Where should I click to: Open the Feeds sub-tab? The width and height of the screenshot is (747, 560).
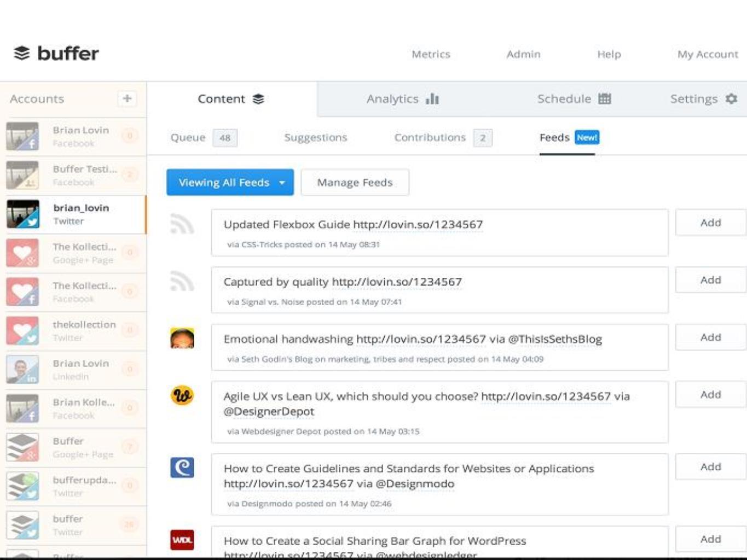tap(569, 137)
